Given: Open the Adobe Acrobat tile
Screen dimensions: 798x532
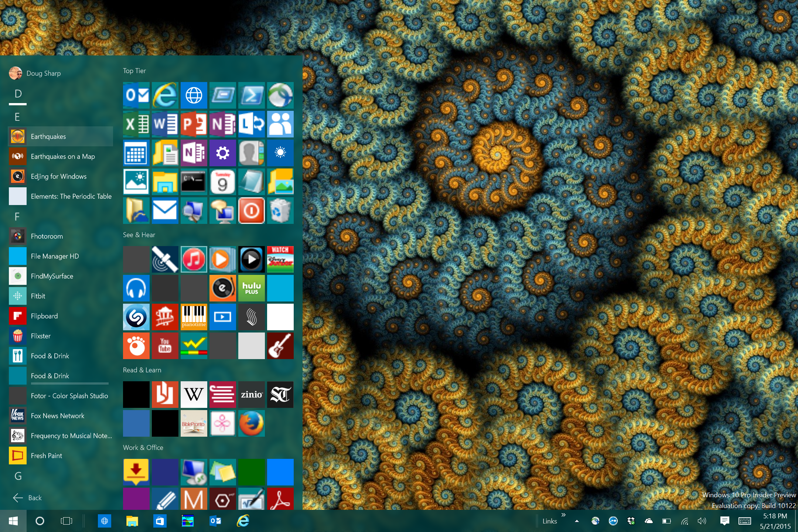Looking at the screenshot, I should [x=280, y=499].
